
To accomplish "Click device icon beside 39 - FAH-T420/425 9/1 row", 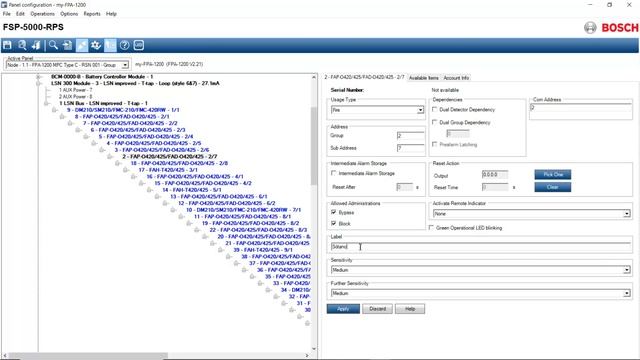I will 221,250.
